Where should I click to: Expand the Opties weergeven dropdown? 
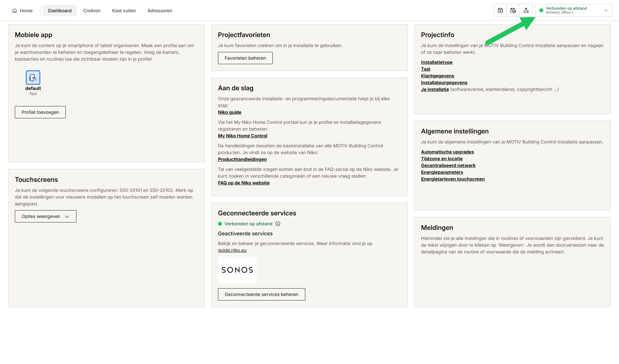pyautogui.click(x=45, y=216)
